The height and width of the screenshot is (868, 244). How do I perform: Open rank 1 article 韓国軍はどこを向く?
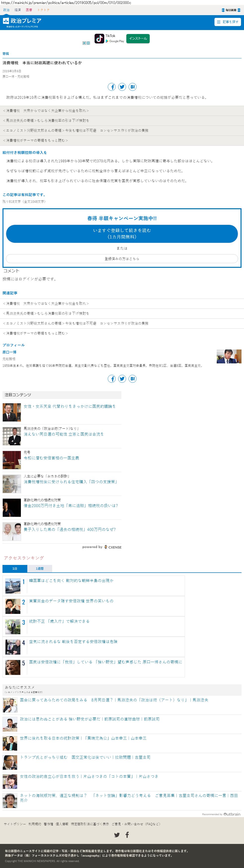tap(71, 581)
